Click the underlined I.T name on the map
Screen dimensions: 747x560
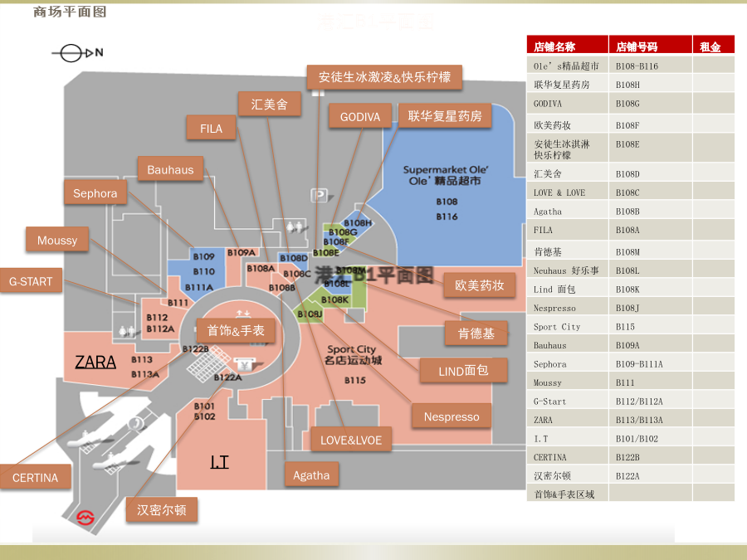[220, 461]
